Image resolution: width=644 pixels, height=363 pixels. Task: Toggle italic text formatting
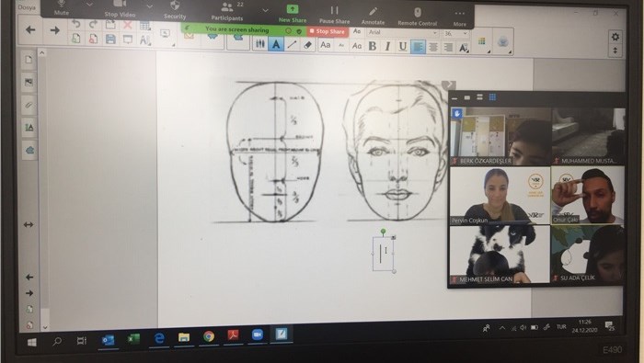(x=387, y=47)
